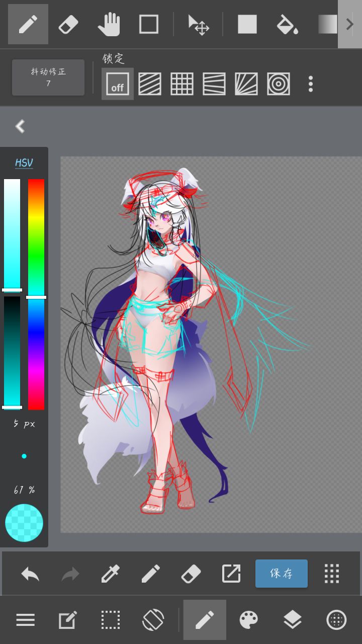The image size is (362, 644).
Task: Open the edit canvas menu
Action: pyautogui.click(x=68, y=620)
